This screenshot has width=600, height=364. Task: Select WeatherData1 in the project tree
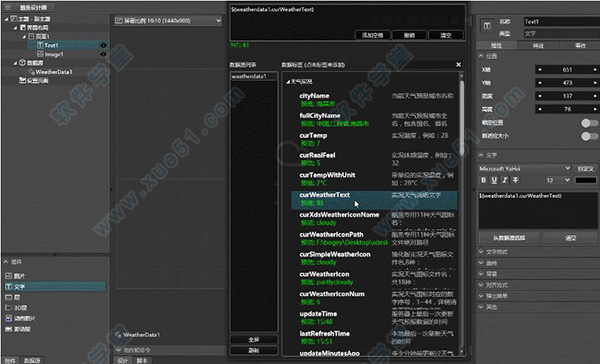coord(54,72)
